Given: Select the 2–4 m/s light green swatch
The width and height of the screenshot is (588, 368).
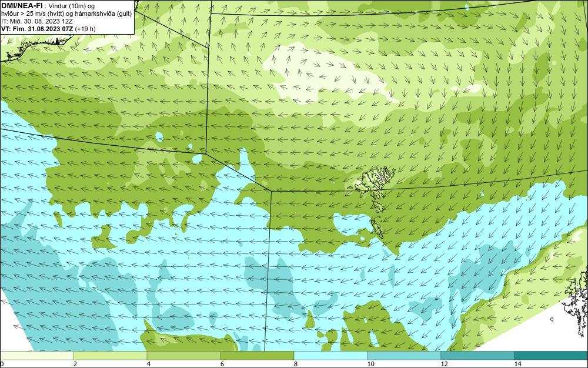Looking at the screenshot, I should (x=111, y=355).
